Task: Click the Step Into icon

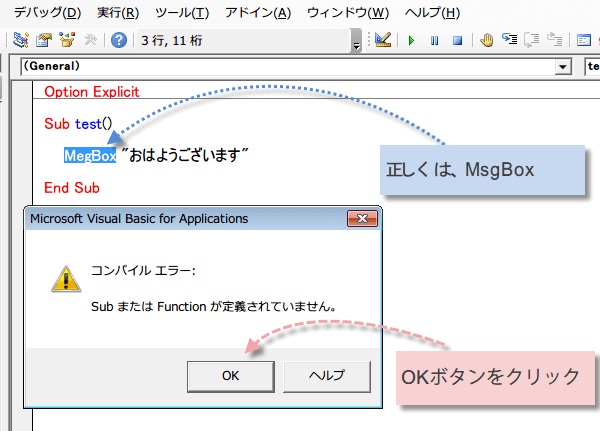Action: click(509, 39)
